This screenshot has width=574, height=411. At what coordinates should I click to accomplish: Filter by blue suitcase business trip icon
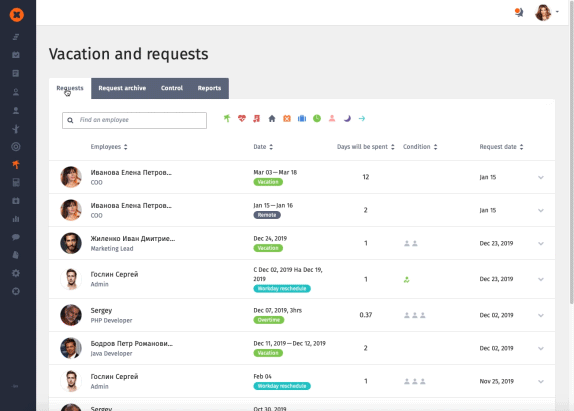tap(302, 119)
